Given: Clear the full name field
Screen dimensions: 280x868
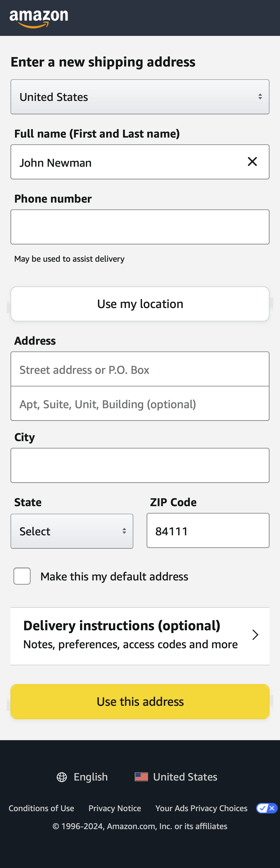Looking at the screenshot, I should pos(252,162).
